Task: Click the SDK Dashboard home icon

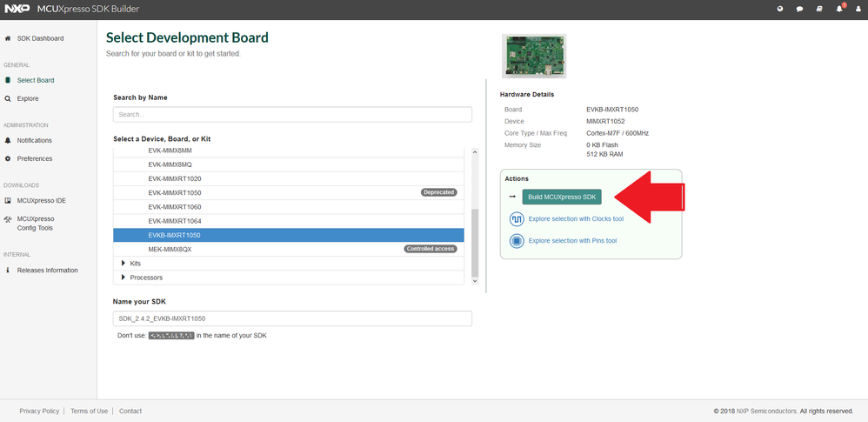Action: pos(8,38)
